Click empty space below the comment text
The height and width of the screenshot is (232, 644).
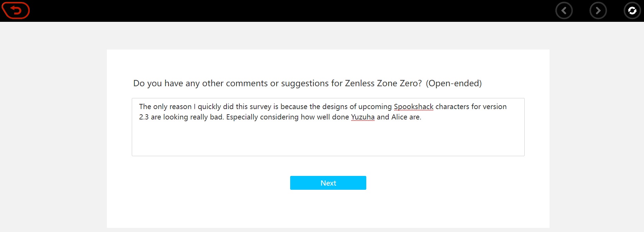pos(328,142)
